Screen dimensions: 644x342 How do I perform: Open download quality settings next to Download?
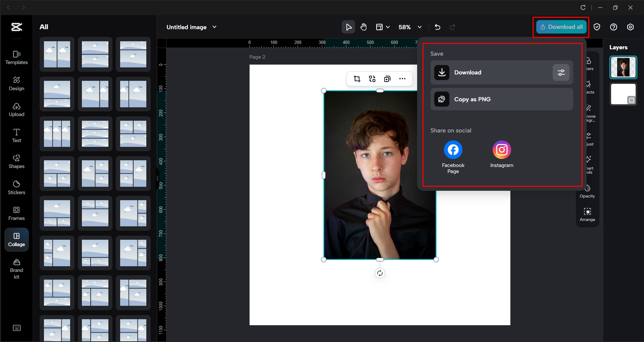(x=561, y=72)
